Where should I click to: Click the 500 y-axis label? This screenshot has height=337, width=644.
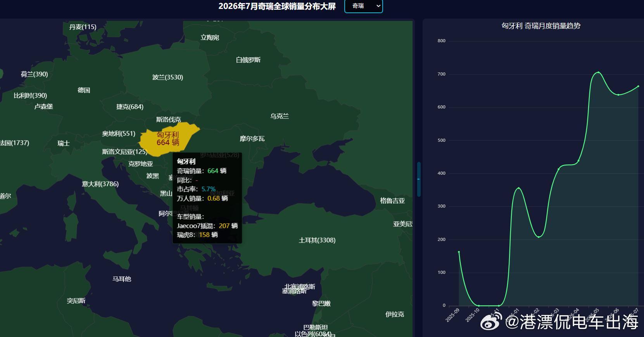point(442,140)
